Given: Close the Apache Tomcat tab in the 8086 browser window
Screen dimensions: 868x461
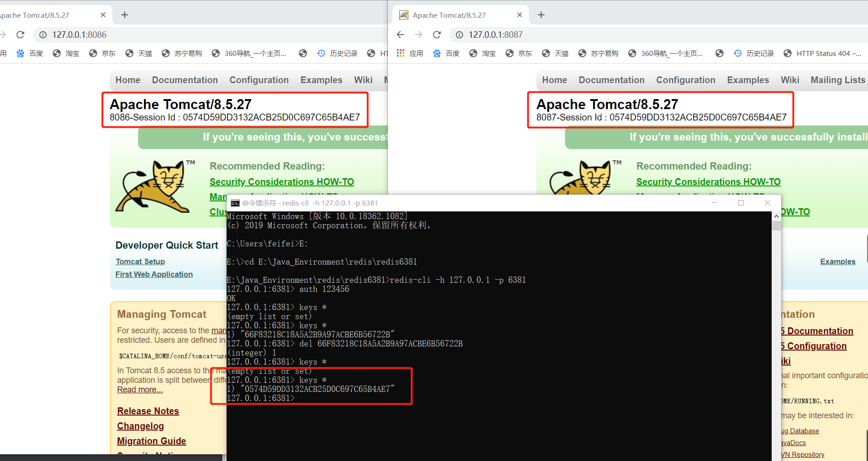Looking at the screenshot, I should point(103,15).
